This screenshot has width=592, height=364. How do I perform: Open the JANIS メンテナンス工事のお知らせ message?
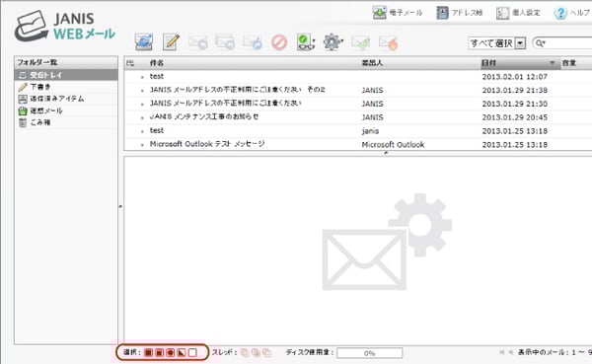click(x=204, y=117)
